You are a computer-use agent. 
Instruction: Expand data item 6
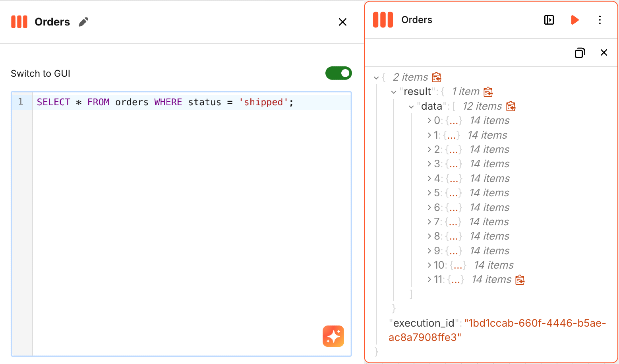click(429, 207)
